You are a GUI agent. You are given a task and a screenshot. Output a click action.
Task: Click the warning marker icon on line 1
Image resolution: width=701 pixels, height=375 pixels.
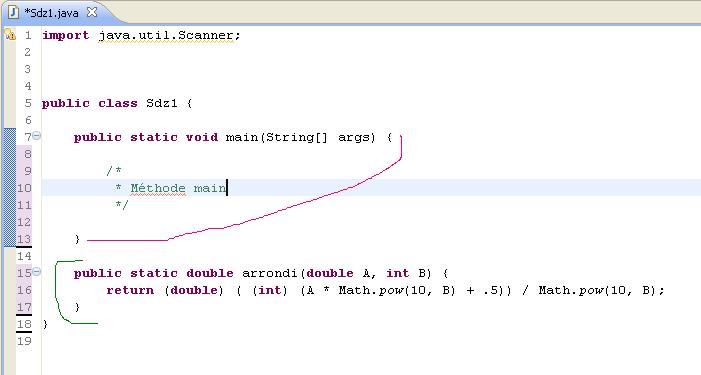click(10, 35)
